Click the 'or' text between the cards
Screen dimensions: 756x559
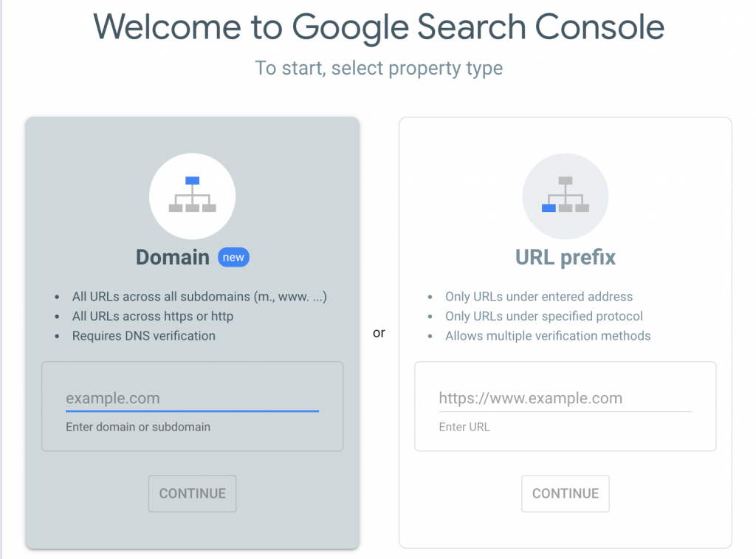click(379, 333)
